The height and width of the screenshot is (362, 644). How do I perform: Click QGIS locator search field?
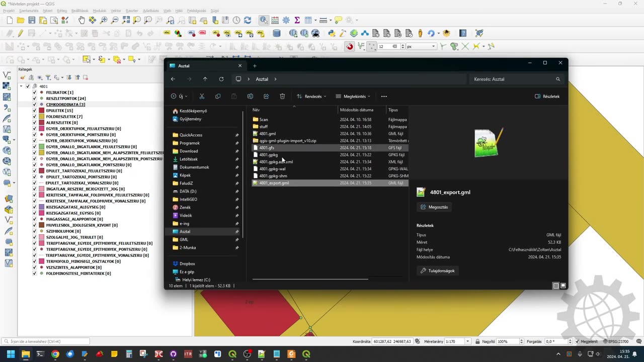(x=46, y=341)
